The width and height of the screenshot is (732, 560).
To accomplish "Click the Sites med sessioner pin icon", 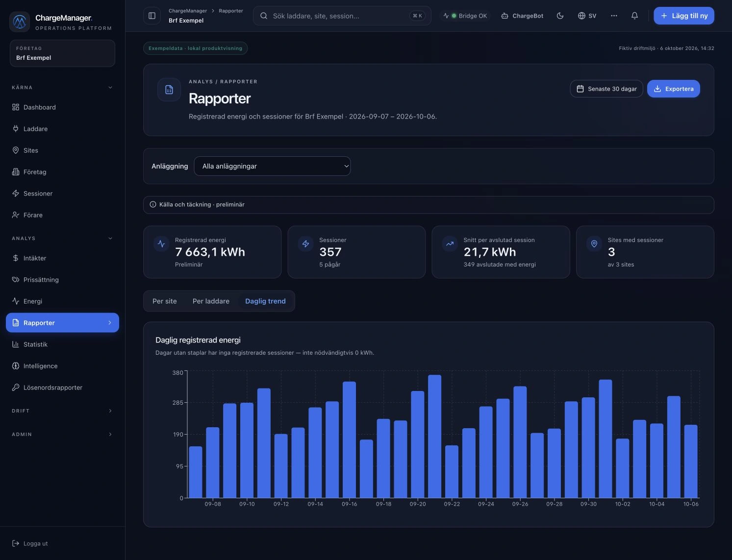I will pos(594,243).
